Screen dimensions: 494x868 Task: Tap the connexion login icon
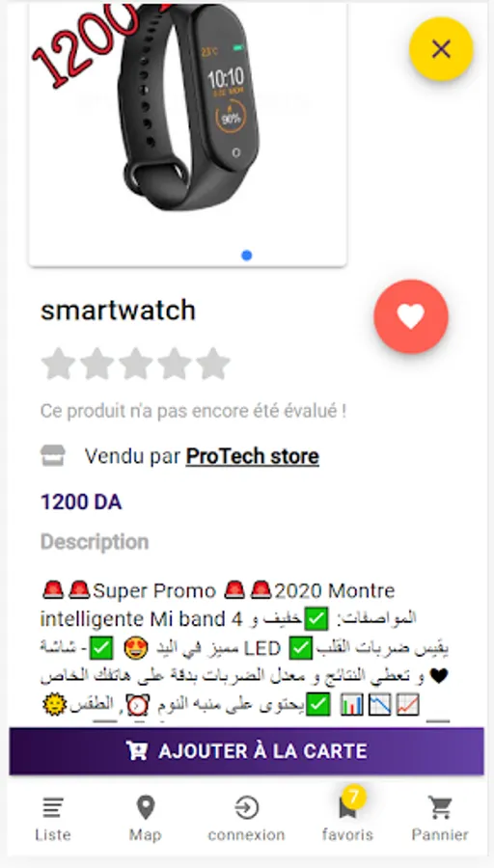pos(246,808)
